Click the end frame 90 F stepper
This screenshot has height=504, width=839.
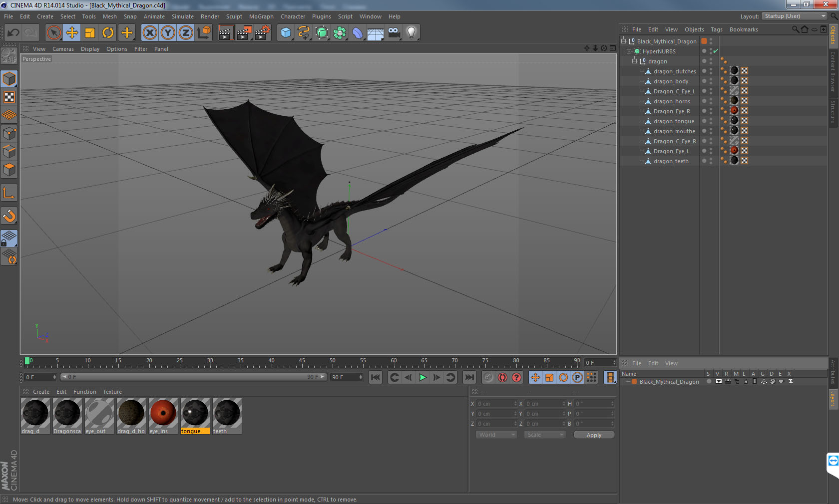(x=361, y=377)
